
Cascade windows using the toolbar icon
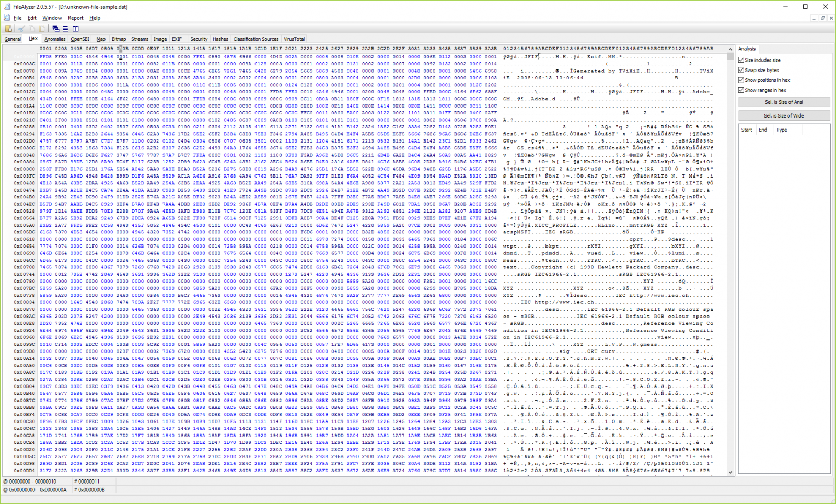pos(55,29)
